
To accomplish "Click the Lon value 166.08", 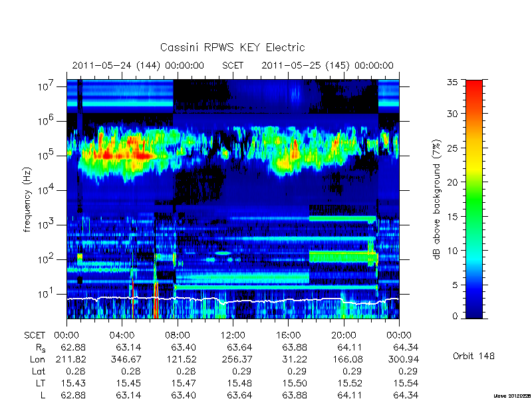I will pyautogui.click(x=347, y=359).
